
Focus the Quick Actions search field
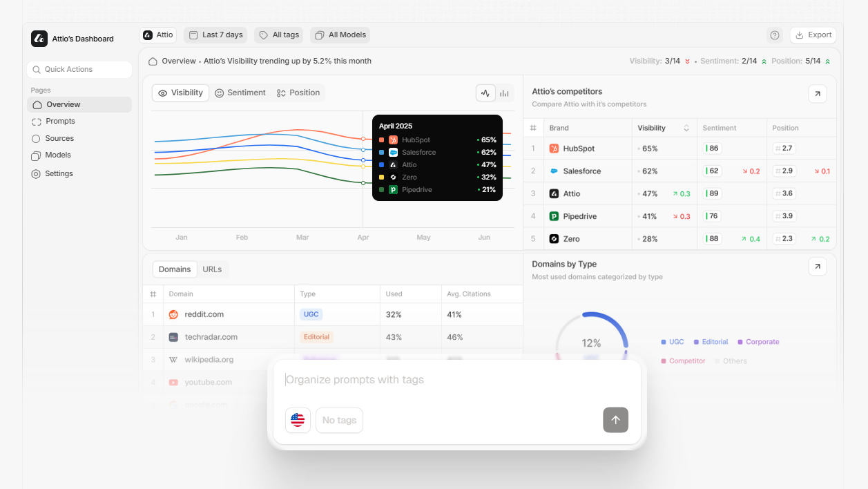coord(79,69)
